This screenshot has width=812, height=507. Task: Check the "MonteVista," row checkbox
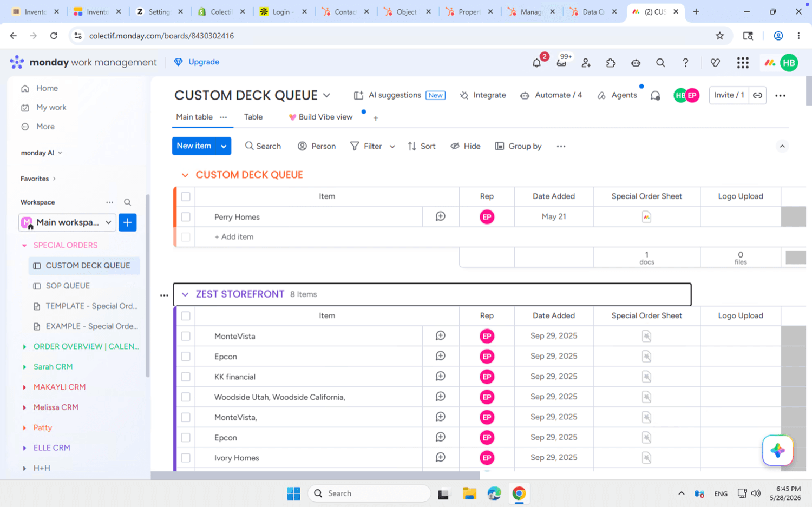[186, 417]
